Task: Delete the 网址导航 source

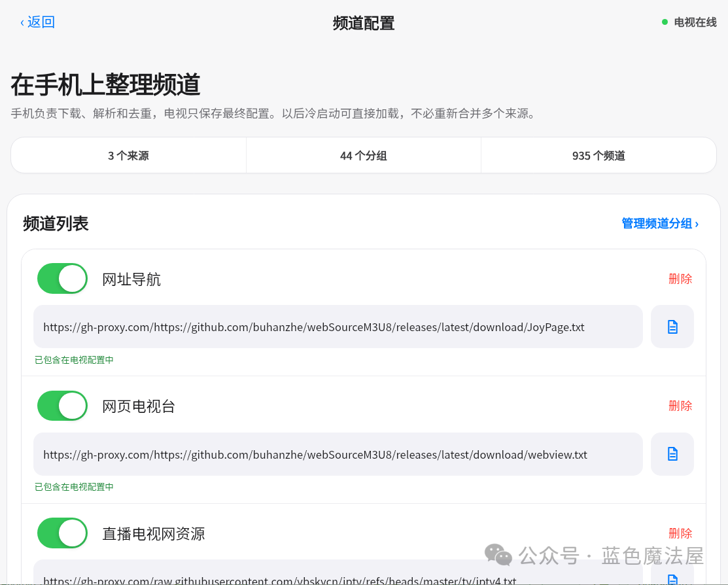Action: tap(680, 279)
